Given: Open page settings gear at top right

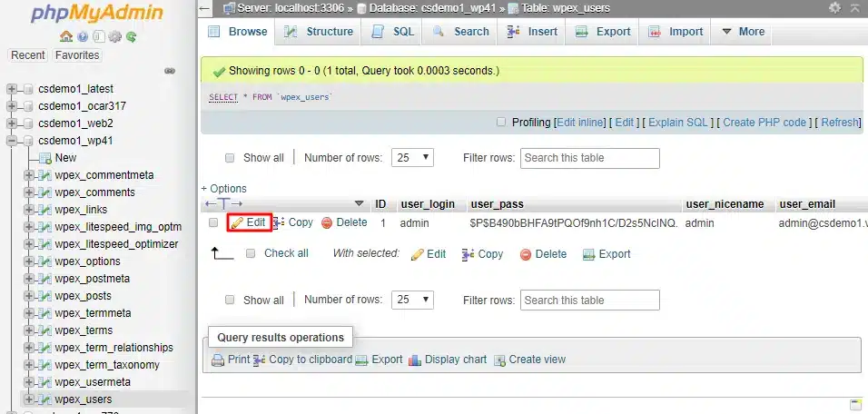Looking at the screenshot, I should [x=834, y=8].
